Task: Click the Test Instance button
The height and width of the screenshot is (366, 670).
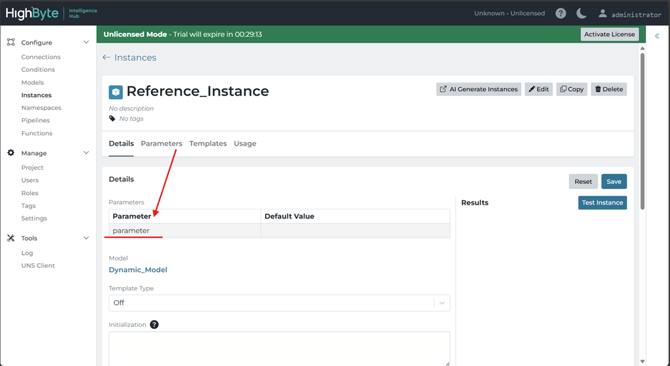Action: tap(602, 202)
